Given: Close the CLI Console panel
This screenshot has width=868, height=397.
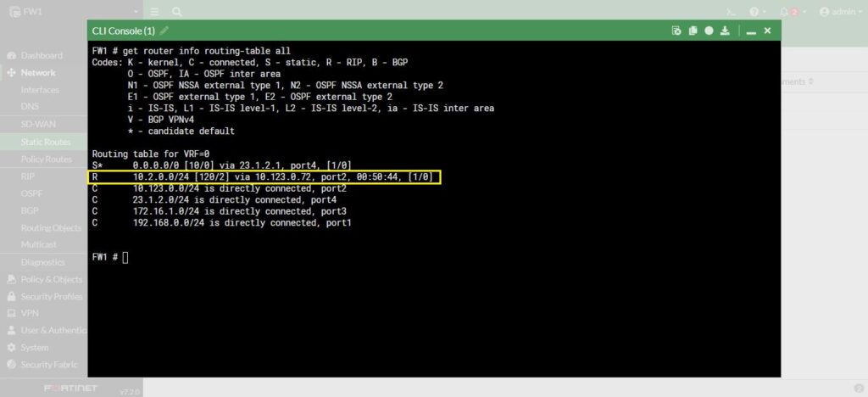Looking at the screenshot, I should tap(767, 31).
